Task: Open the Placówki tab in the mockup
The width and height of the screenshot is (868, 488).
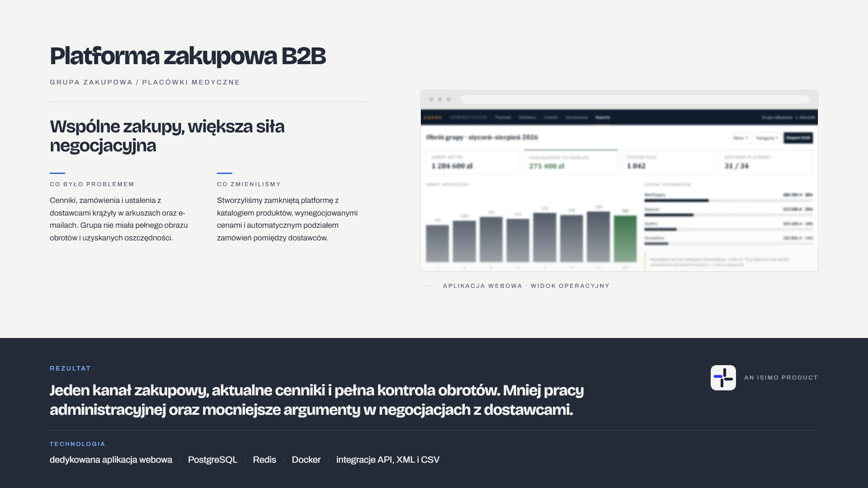Action: click(503, 117)
